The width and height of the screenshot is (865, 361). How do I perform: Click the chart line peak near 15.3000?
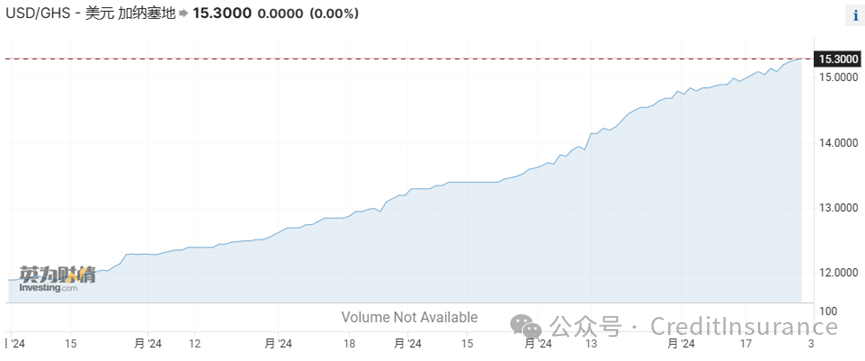(800, 59)
